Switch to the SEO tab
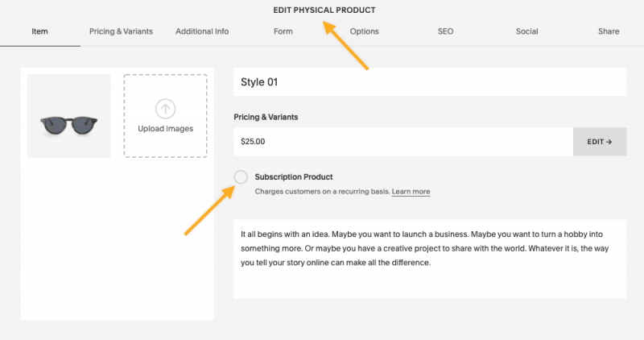The height and width of the screenshot is (340, 644). click(446, 31)
